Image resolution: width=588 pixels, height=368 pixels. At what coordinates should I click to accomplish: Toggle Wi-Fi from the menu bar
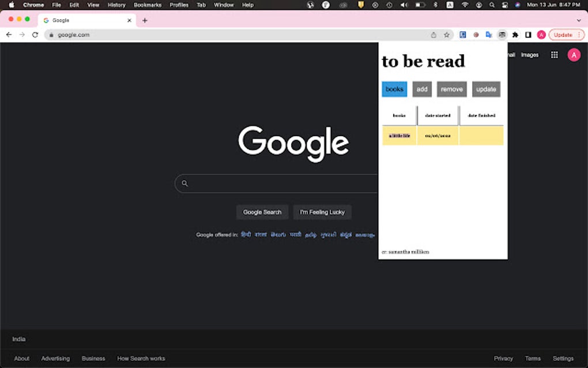(x=464, y=5)
